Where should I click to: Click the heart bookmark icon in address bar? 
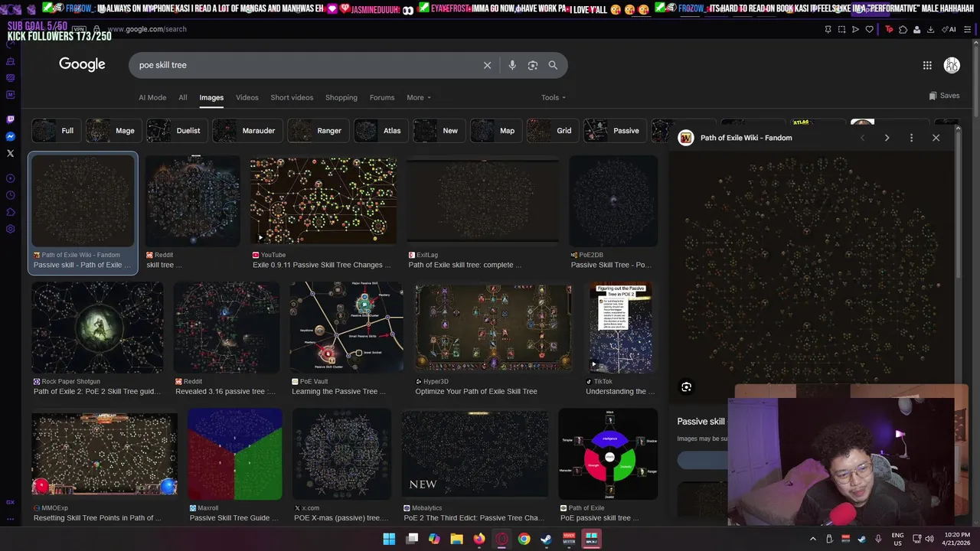[x=869, y=29]
